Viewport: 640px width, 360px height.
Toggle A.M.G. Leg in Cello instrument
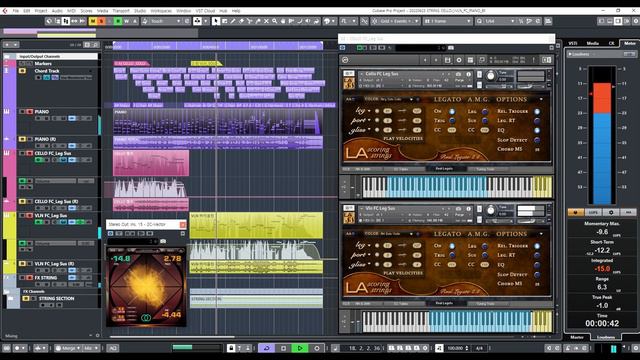coord(485,111)
